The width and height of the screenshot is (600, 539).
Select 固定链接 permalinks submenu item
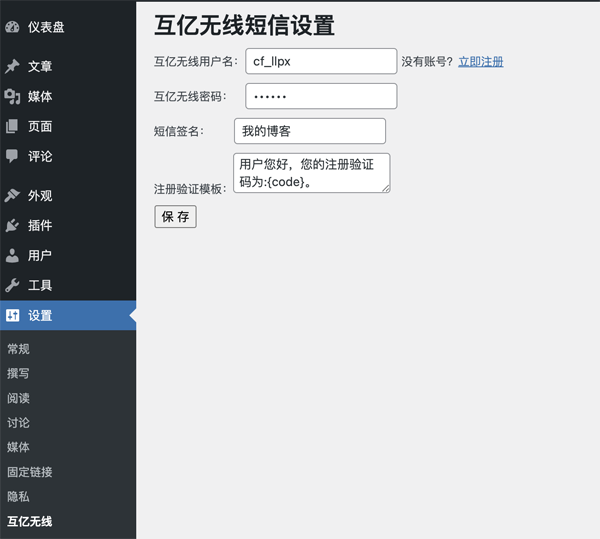pos(30,472)
